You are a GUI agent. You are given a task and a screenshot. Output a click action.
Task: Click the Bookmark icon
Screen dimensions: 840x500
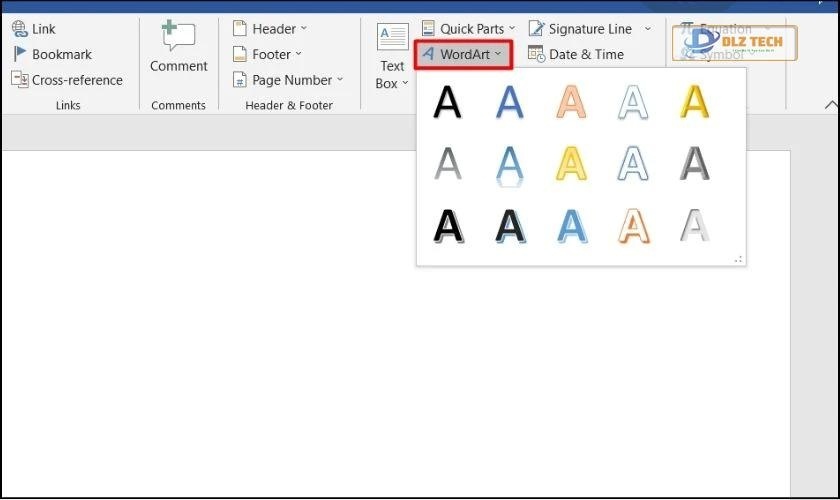click(x=20, y=55)
